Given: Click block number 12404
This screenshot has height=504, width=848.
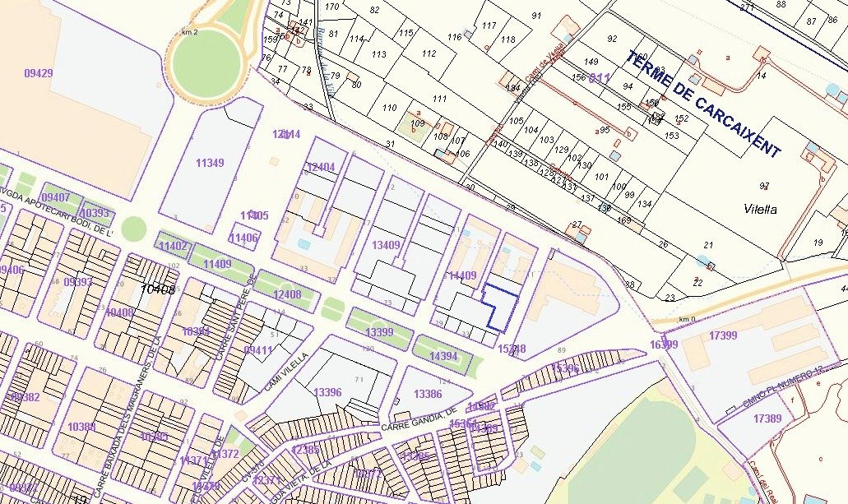Looking at the screenshot, I should coord(321,167).
